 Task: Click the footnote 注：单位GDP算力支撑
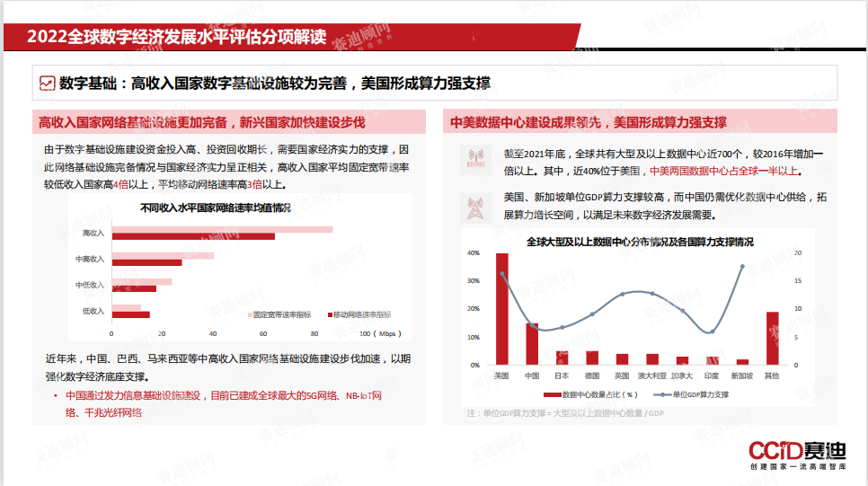[x=565, y=413]
